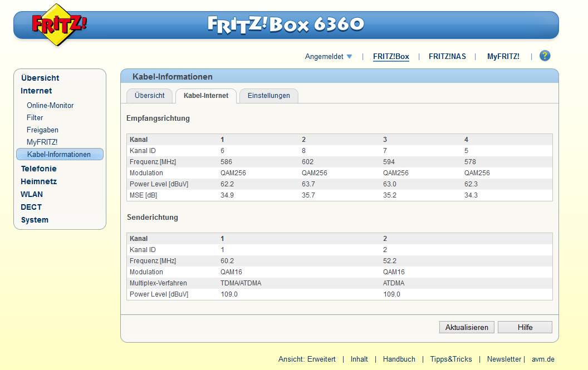Select upstream frequency 60.2
Viewport: 588px width, 370px height.
point(227,261)
